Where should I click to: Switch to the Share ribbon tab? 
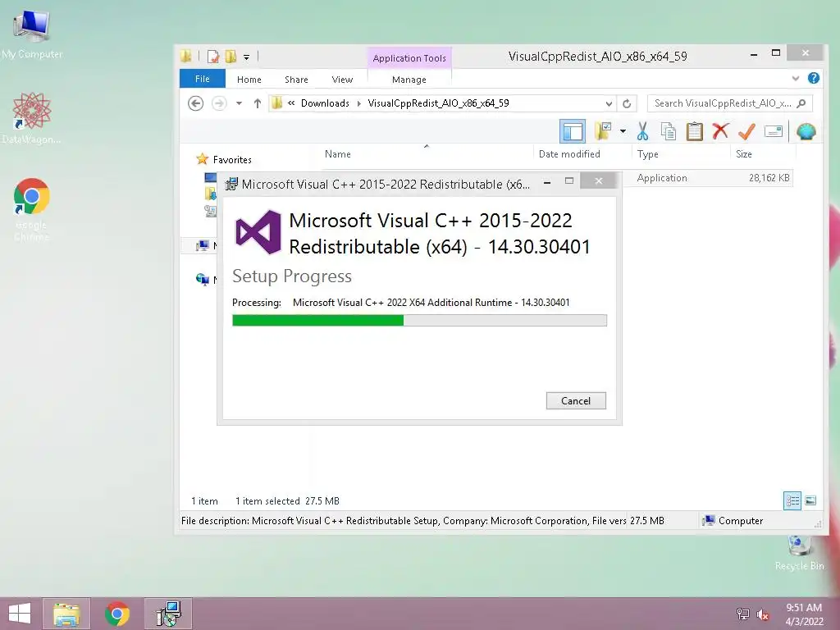pos(296,80)
